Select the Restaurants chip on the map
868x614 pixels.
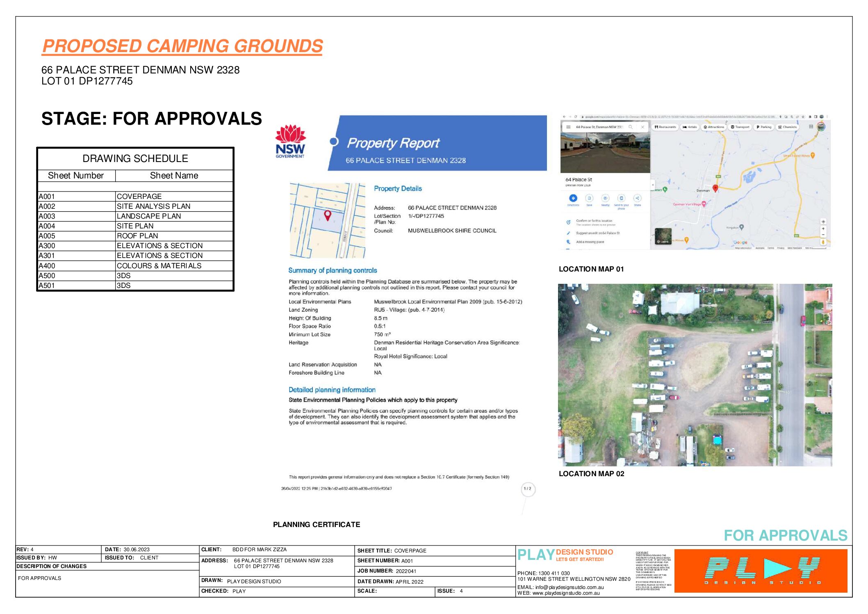(x=665, y=127)
